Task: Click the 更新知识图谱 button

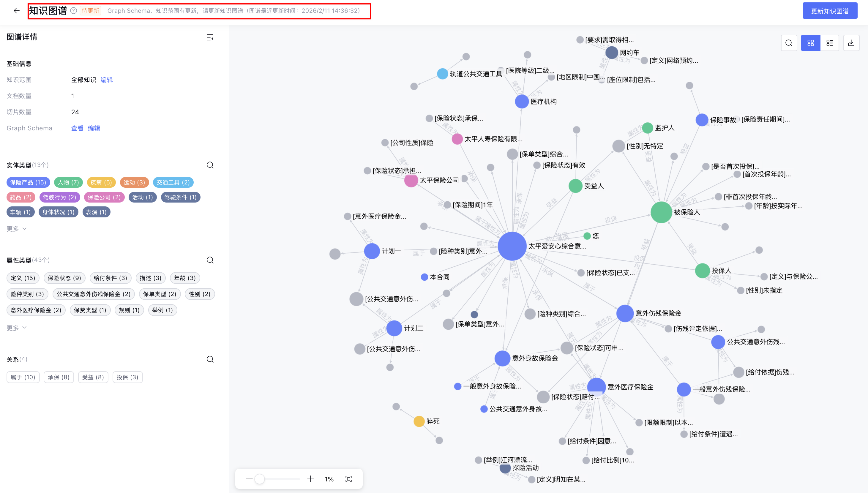Action: [829, 11]
